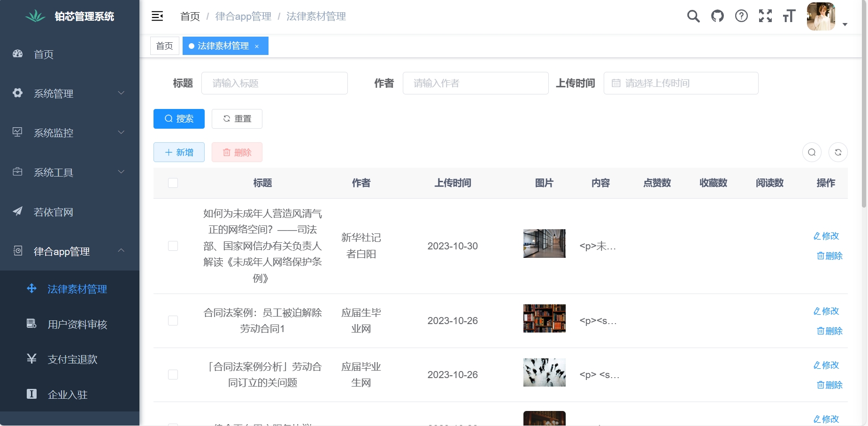868x426 pixels.
Task: Open the bookshelf thumbnail image
Action: click(545, 318)
